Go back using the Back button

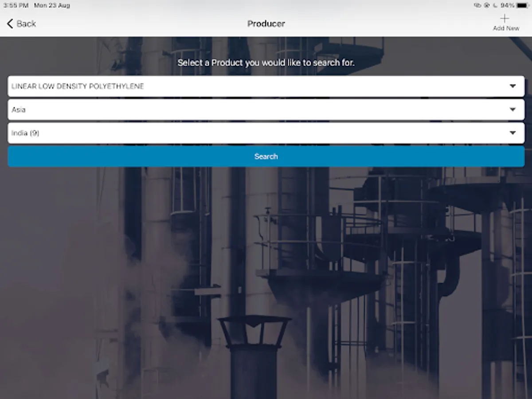pyautogui.click(x=21, y=23)
